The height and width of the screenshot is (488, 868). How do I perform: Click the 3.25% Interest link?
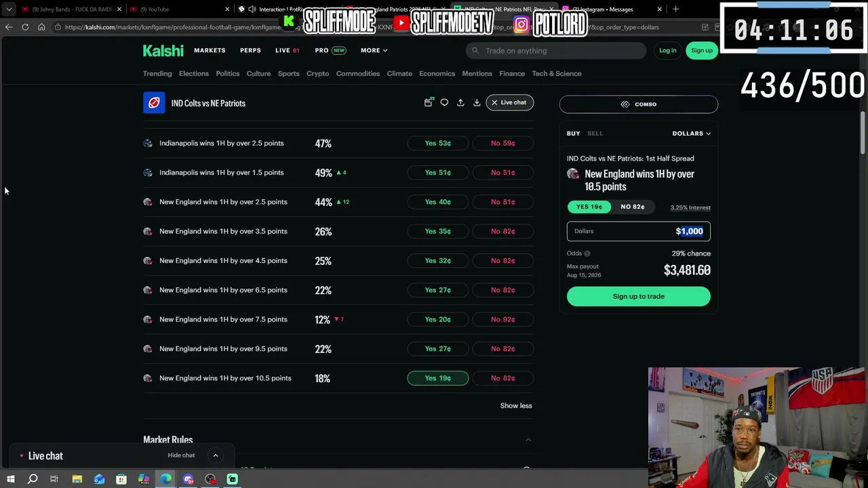pyautogui.click(x=690, y=207)
